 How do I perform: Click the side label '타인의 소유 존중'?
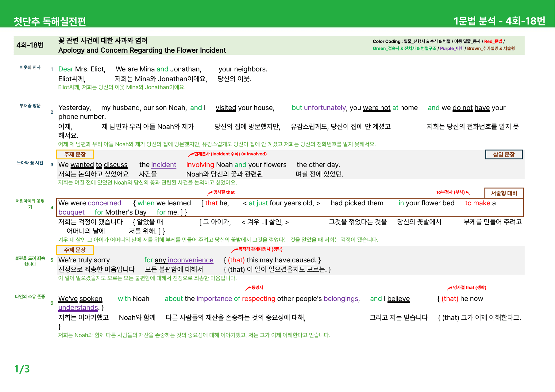pos(30,297)
